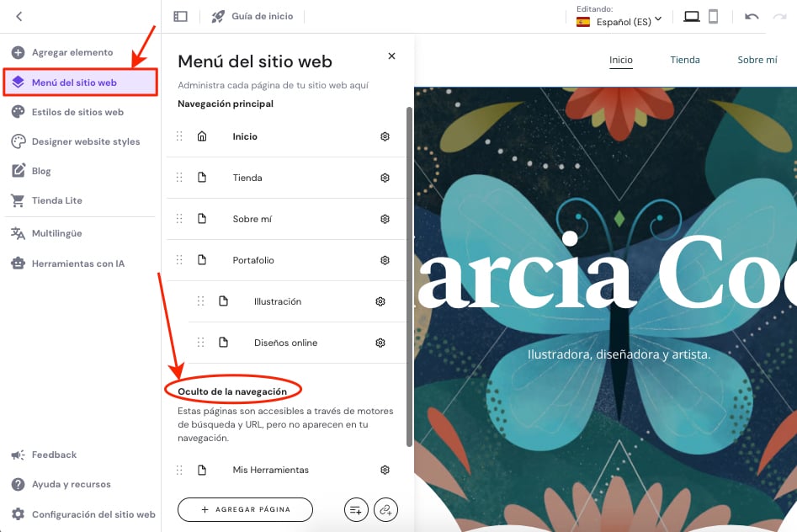The width and height of the screenshot is (797, 532).
Task: Open the Español (ES) language dropdown
Action: (619, 21)
